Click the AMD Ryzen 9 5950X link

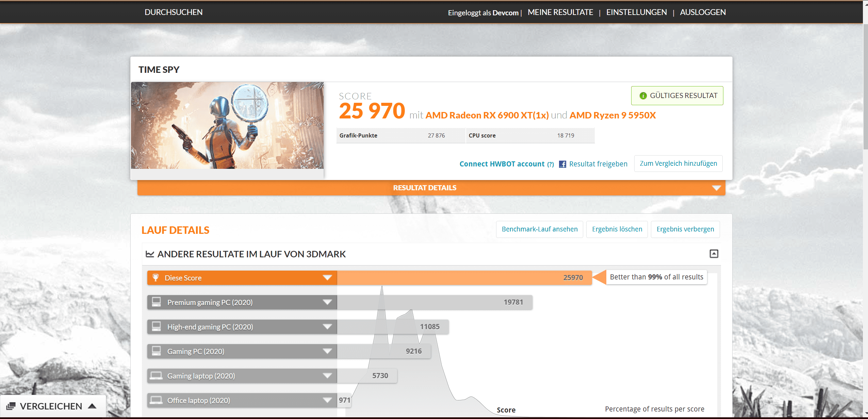coord(612,115)
